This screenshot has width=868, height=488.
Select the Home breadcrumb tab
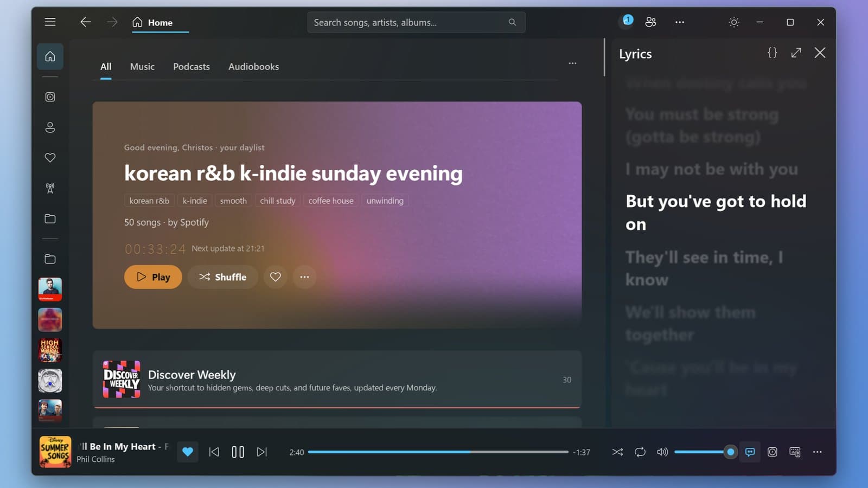coord(160,22)
